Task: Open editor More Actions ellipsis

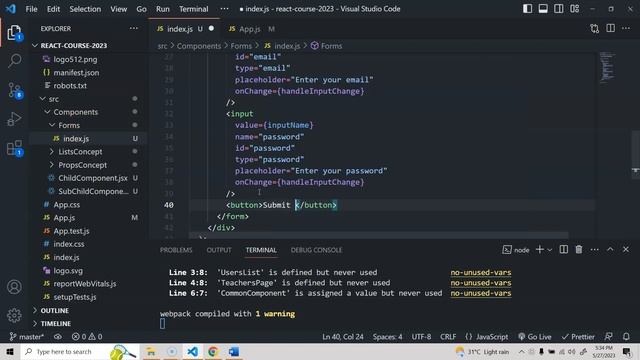Action: (626, 29)
